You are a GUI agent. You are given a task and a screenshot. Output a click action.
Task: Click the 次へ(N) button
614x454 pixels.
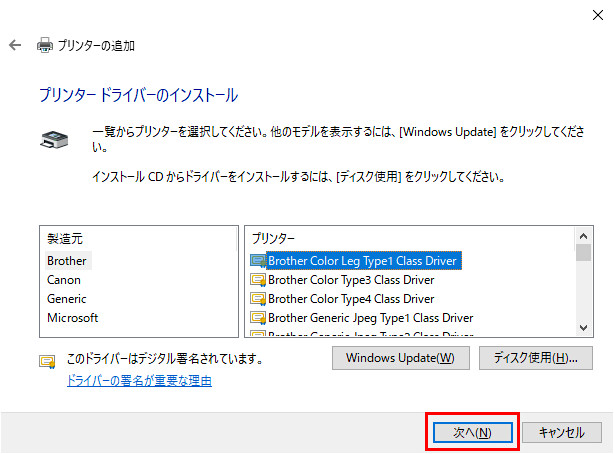tap(473, 432)
